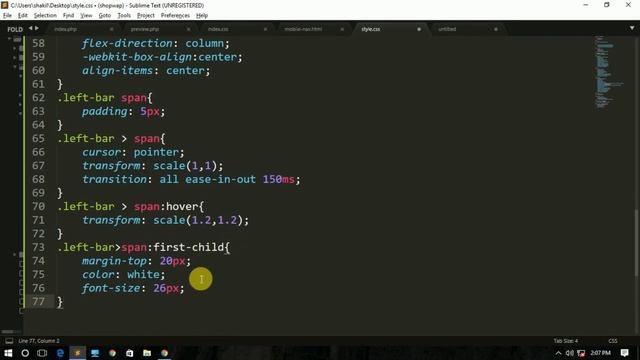Open the Action Center notifications icon
Screen dimensions: 640x360
(624, 353)
